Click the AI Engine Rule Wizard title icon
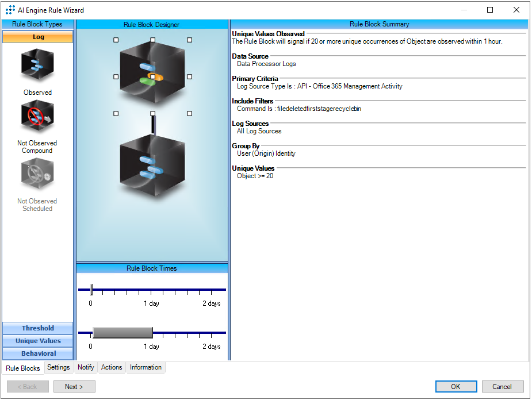532x400 pixels. click(10, 10)
